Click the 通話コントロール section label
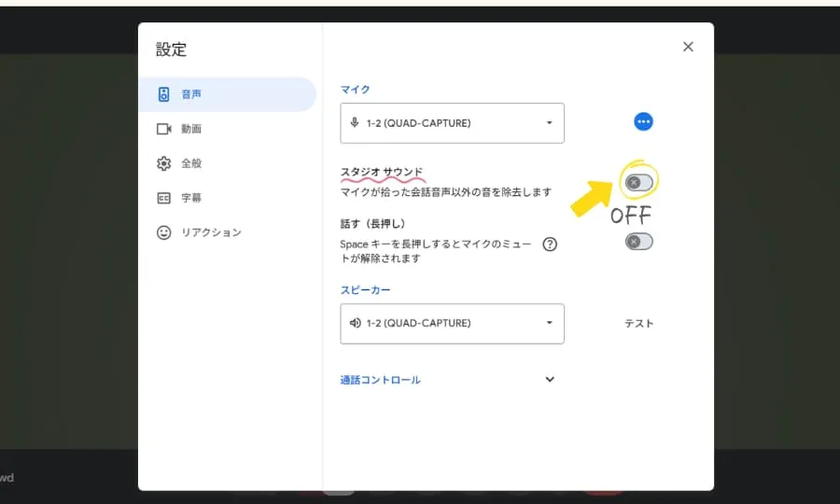The image size is (840, 504). coord(381,380)
